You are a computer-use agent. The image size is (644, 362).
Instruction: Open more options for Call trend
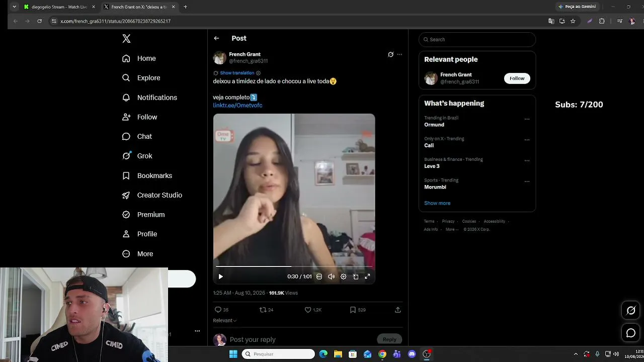(527, 140)
